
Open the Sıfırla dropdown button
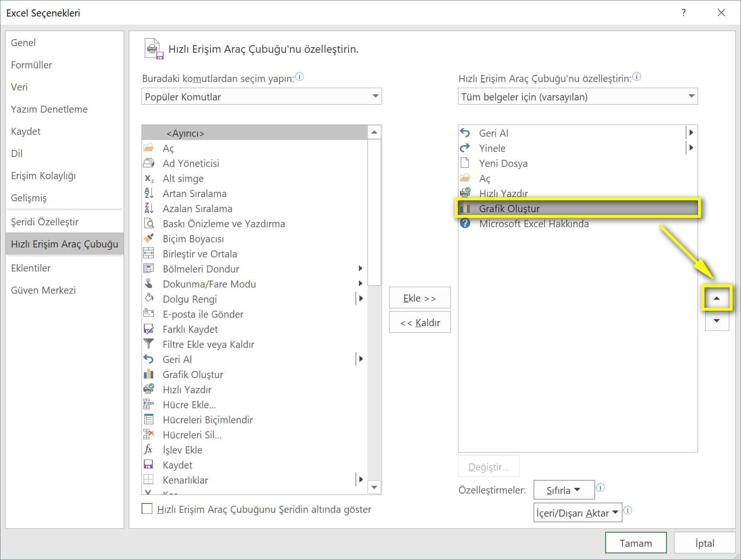pyautogui.click(x=564, y=490)
